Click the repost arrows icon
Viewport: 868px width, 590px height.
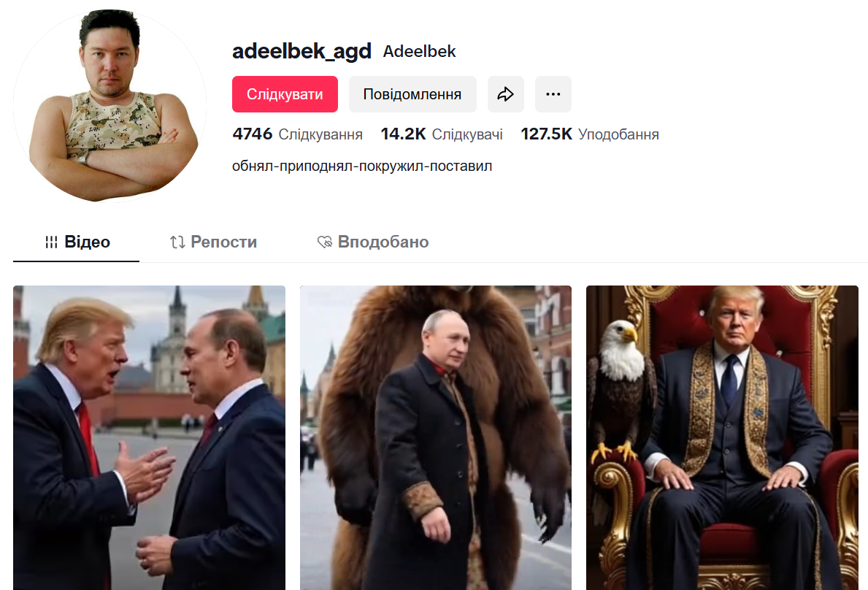177,242
